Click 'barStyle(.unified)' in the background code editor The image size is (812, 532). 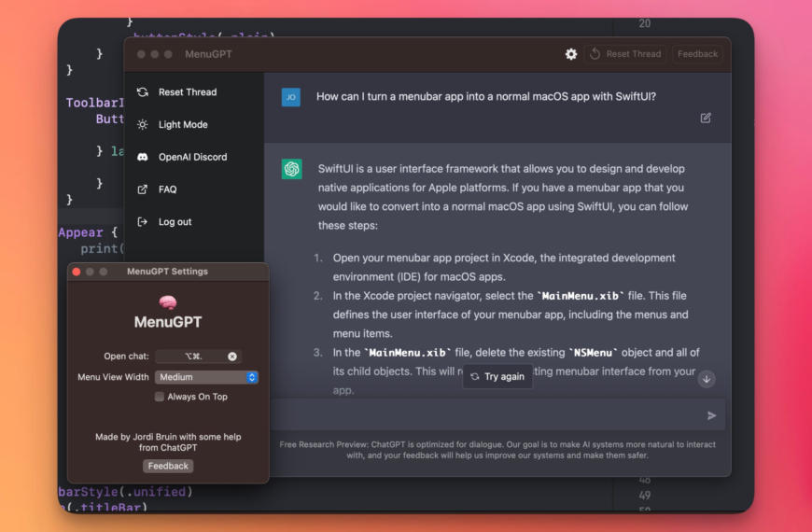(125, 492)
